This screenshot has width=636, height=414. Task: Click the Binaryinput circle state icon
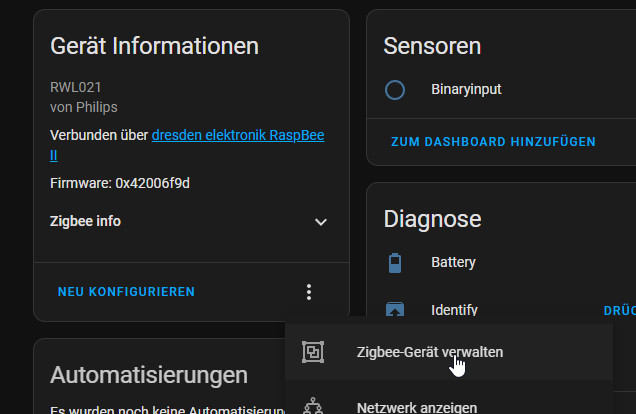click(395, 90)
